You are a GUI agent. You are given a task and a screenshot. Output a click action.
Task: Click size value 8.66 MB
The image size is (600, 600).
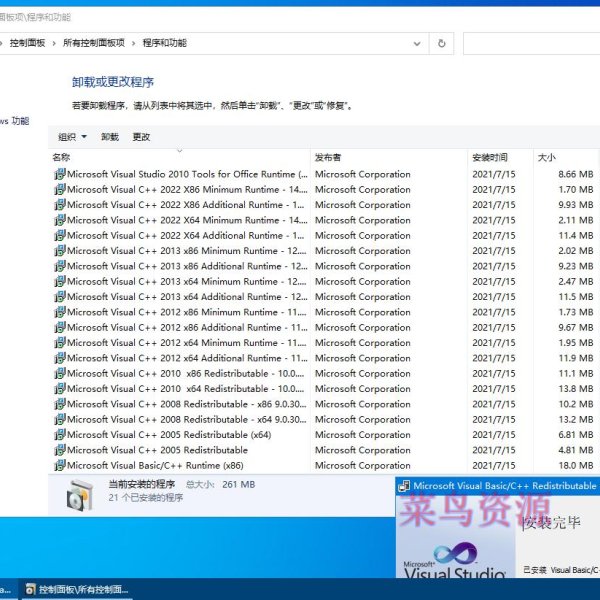[576, 174]
